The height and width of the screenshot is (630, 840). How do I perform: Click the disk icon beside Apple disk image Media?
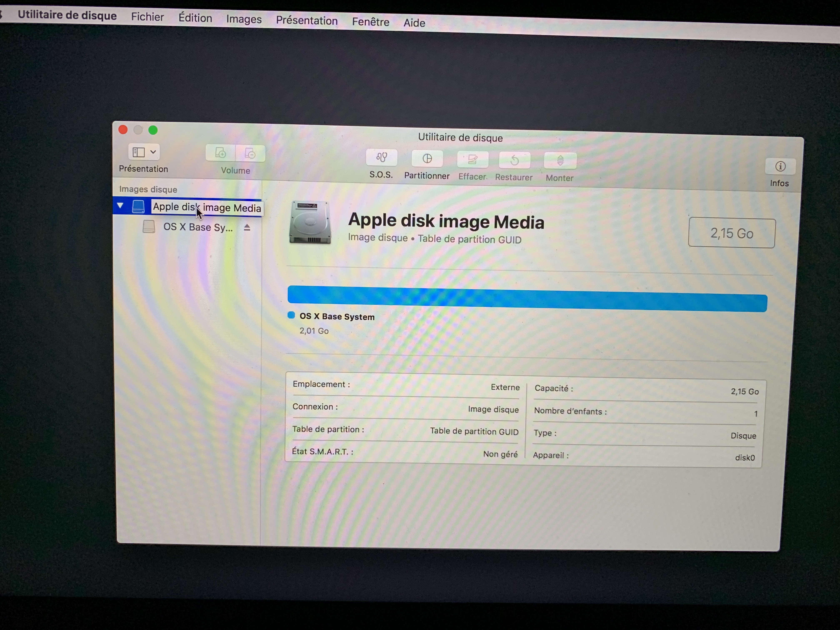click(x=138, y=207)
